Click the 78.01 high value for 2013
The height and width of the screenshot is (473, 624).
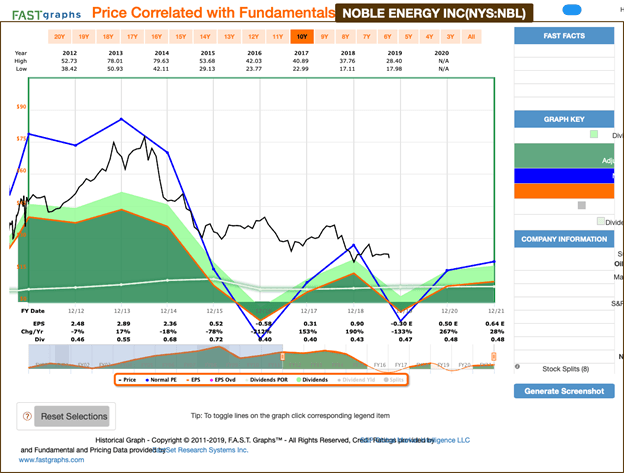[115, 61]
